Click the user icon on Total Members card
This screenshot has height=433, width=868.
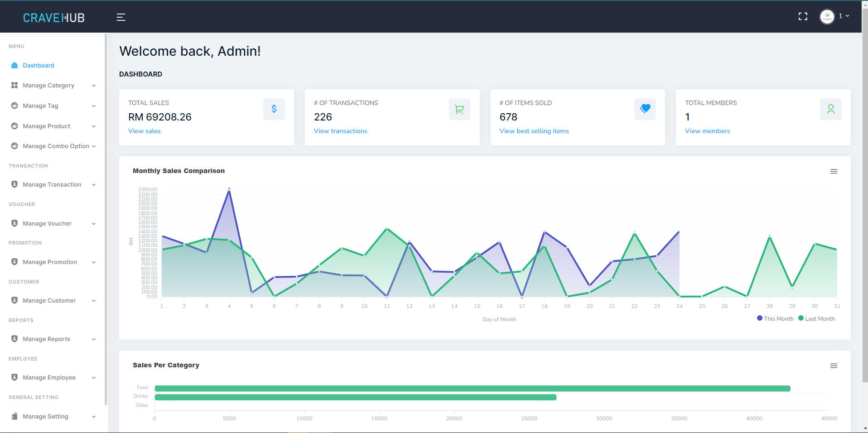pos(830,109)
